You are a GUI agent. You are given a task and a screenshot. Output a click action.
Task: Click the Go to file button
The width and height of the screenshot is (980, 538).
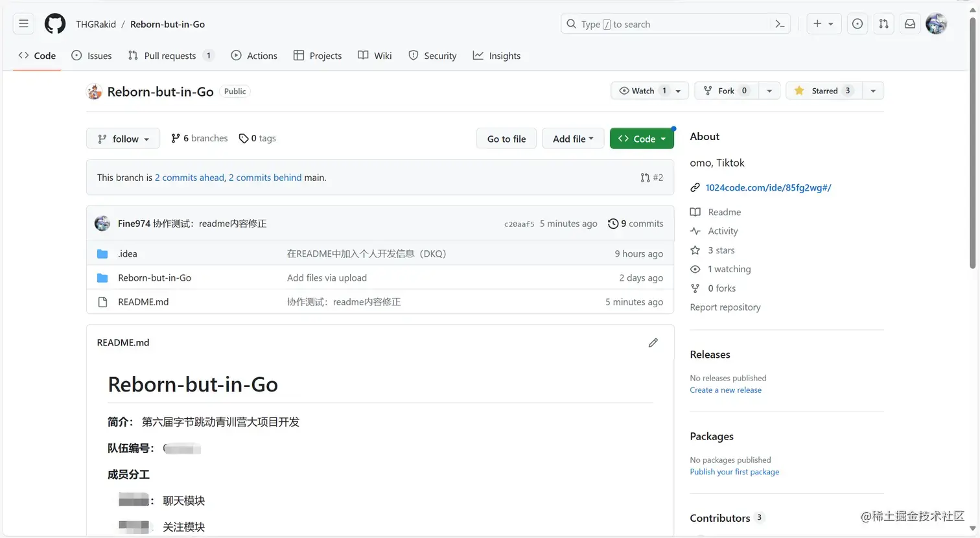pos(507,139)
